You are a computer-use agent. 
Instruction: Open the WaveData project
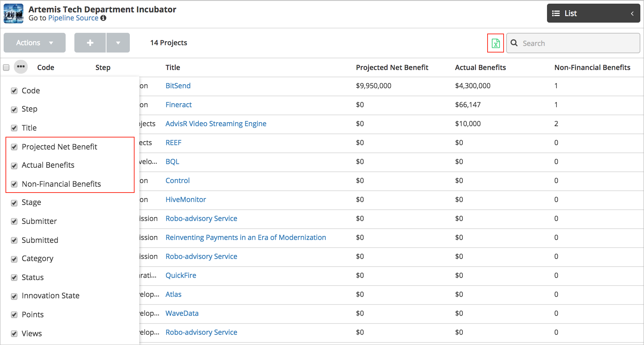[x=182, y=313]
